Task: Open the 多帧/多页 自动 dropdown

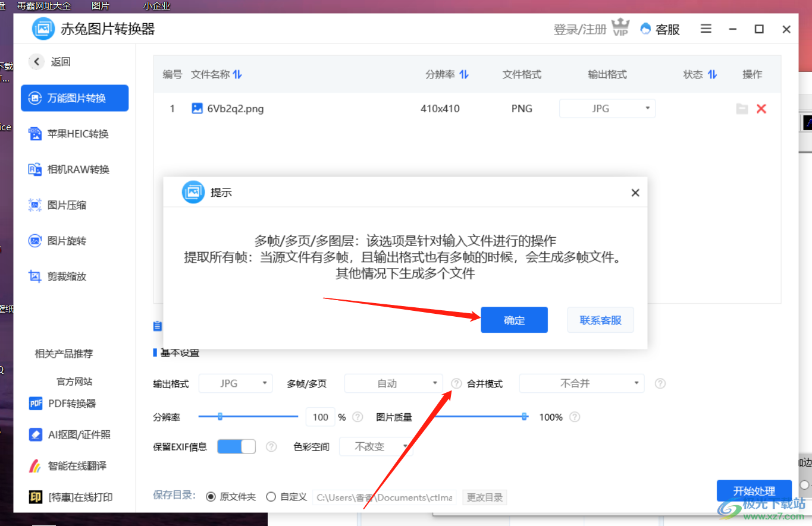Action: tap(394, 383)
